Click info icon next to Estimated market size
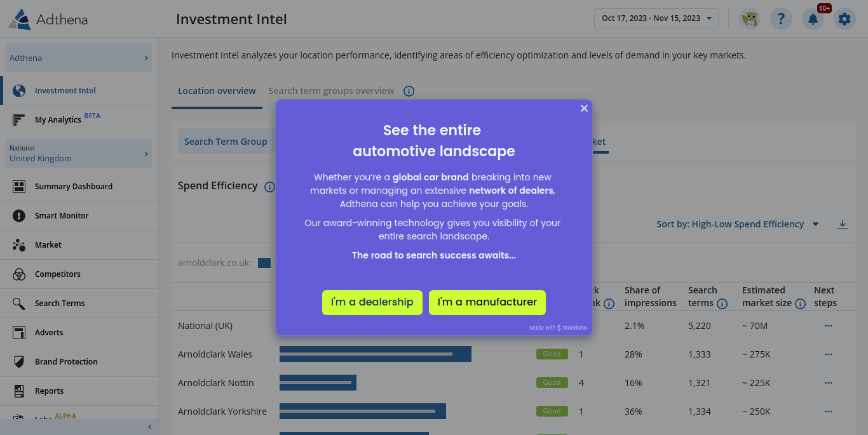Image resolution: width=868 pixels, height=435 pixels. [x=800, y=304]
